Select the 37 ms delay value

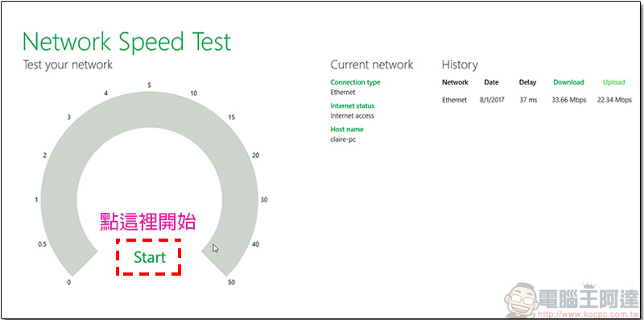[x=528, y=100]
